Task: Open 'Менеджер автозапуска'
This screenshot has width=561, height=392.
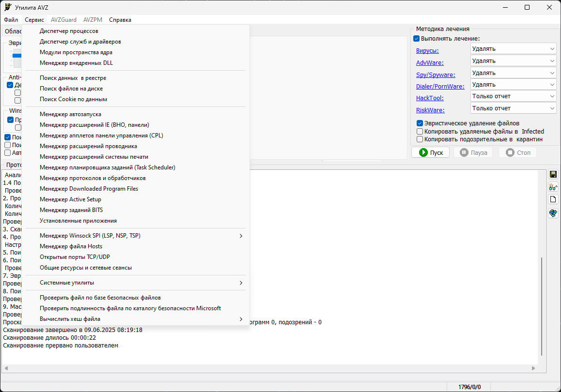Action: (136, 114)
